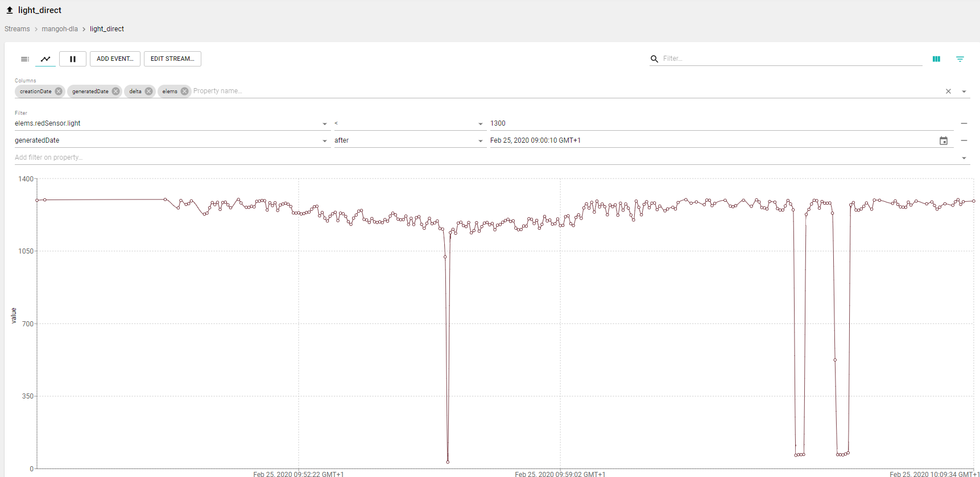Click the 09:59:02 time axis label

click(x=560, y=474)
